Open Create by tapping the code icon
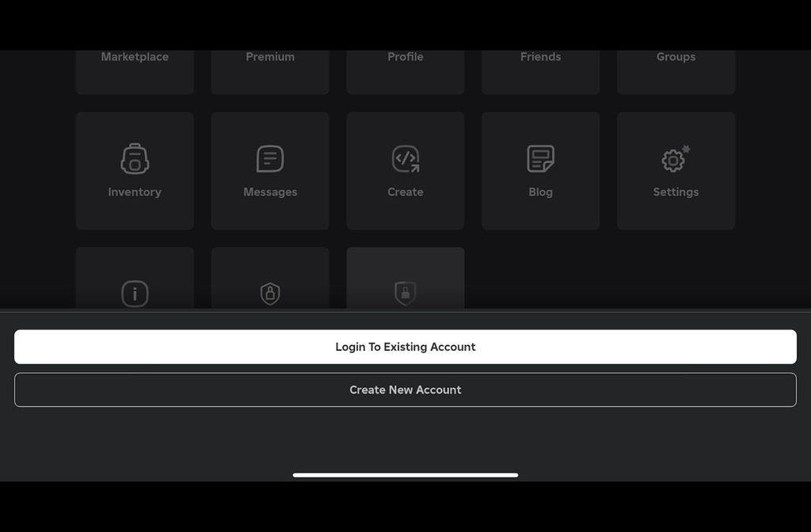Image resolution: width=811 pixels, height=532 pixels. pyautogui.click(x=405, y=158)
